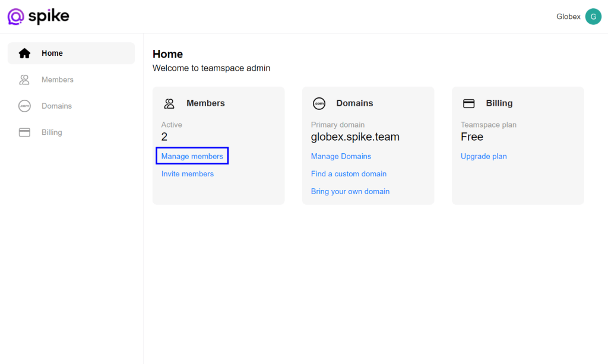Open Find a custom domain
This screenshot has width=608, height=364.
pyautogui.click(x=349, y=173)
